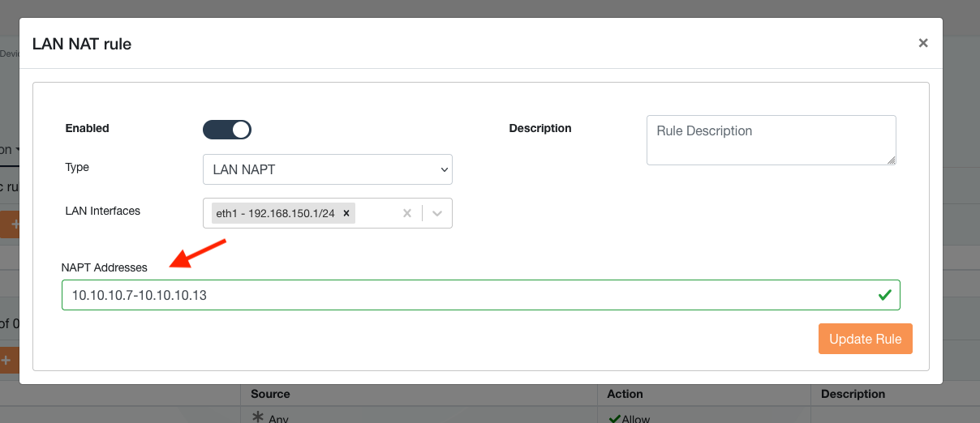Viewport: 980px width, 423px height.
Task: Click into the Rule Description text area
Action: tap(771, 139)
